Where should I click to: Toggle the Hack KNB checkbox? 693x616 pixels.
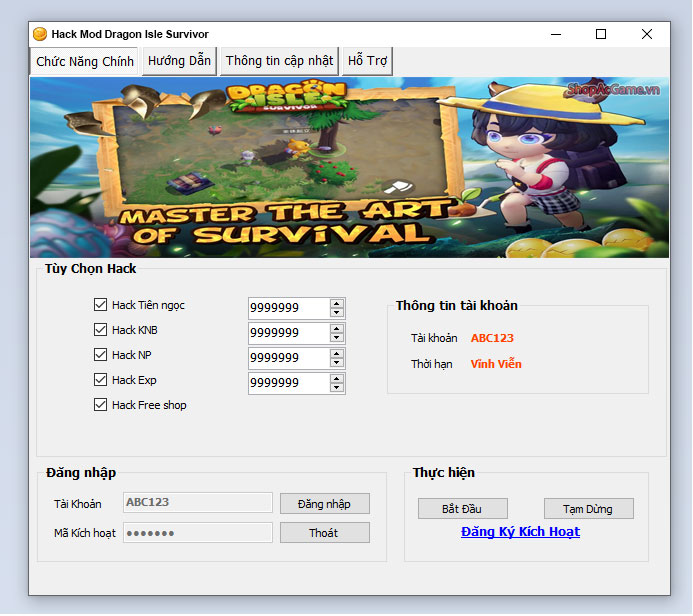[x=100, y=330]
